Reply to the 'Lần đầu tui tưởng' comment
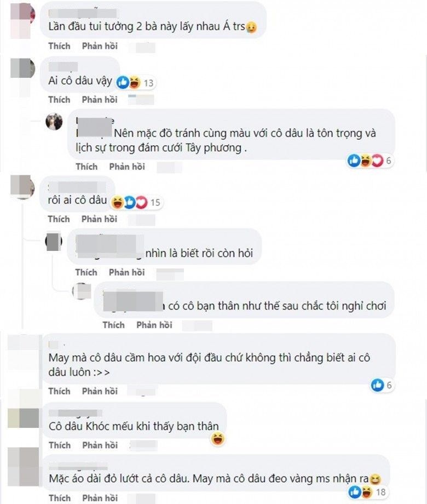This screenshot has width=427, height=504. pos(100,46)
